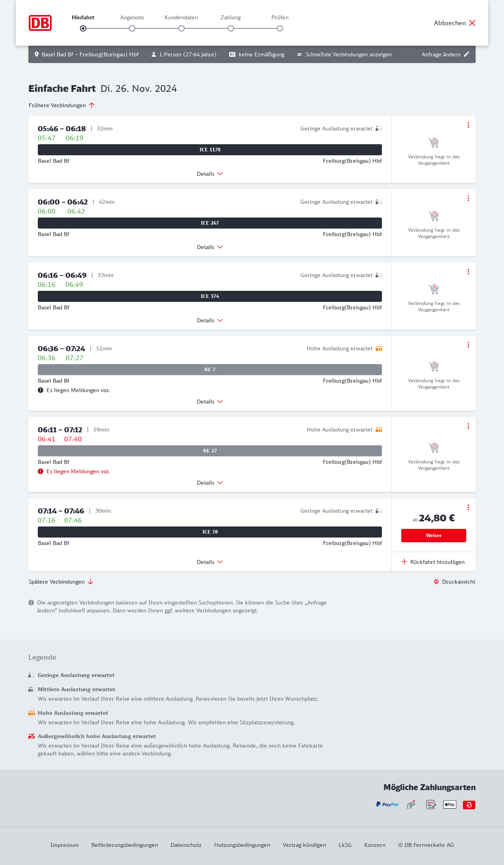Click the printer icon for Druckansicht
The width and height of the screenshot is (504, 865).
436,582
